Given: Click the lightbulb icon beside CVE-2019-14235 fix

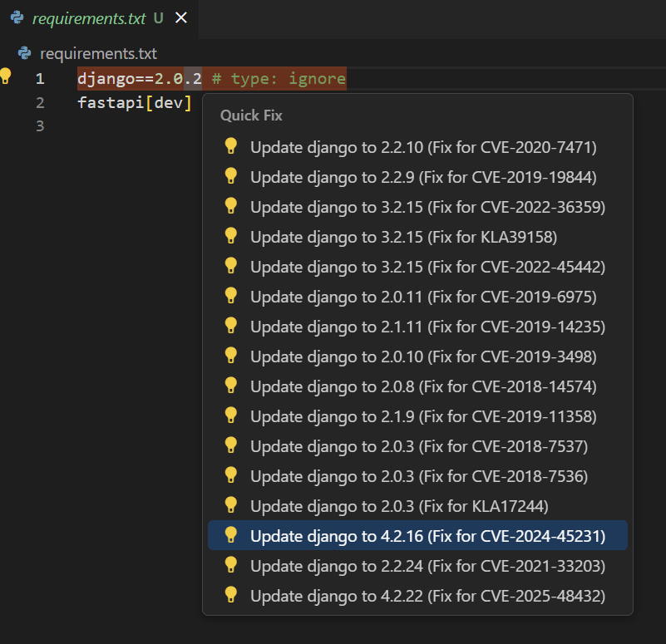Looking at the screenshot, I should coord(230,325).
